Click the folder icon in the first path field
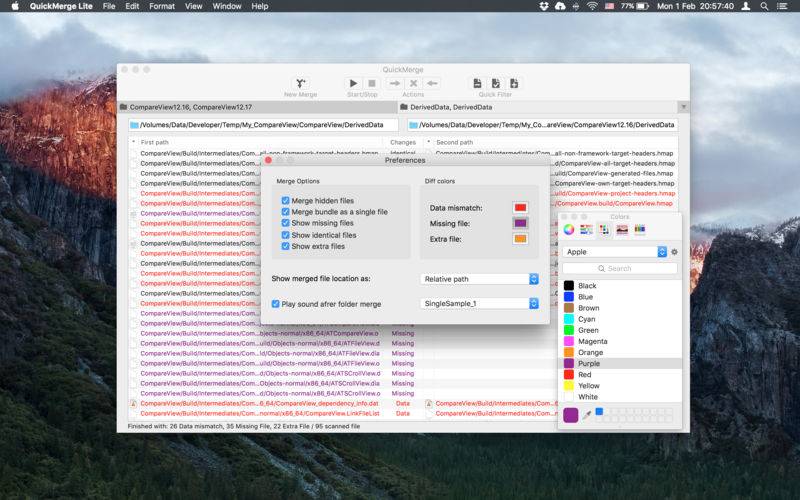 [x=134, y=125]
